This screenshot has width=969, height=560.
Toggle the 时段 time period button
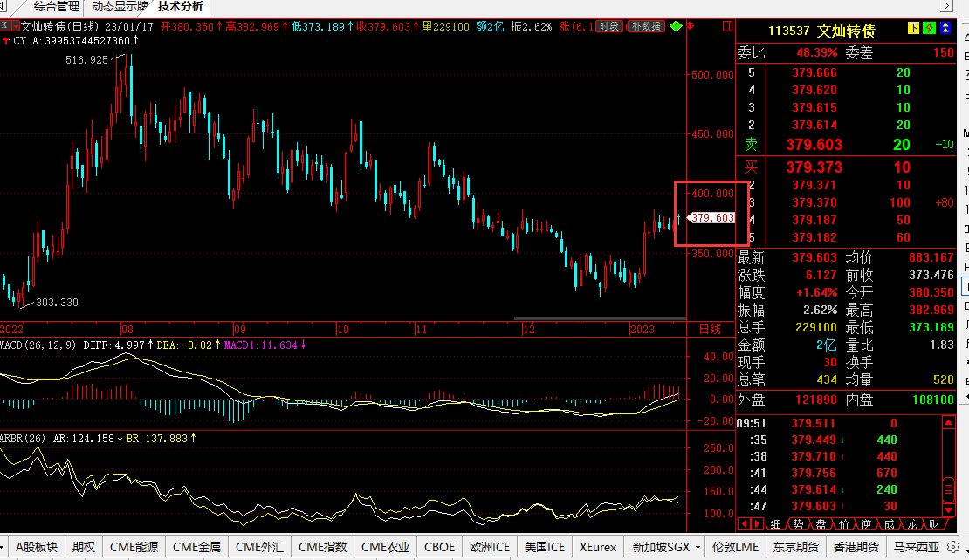pos(610,27)
